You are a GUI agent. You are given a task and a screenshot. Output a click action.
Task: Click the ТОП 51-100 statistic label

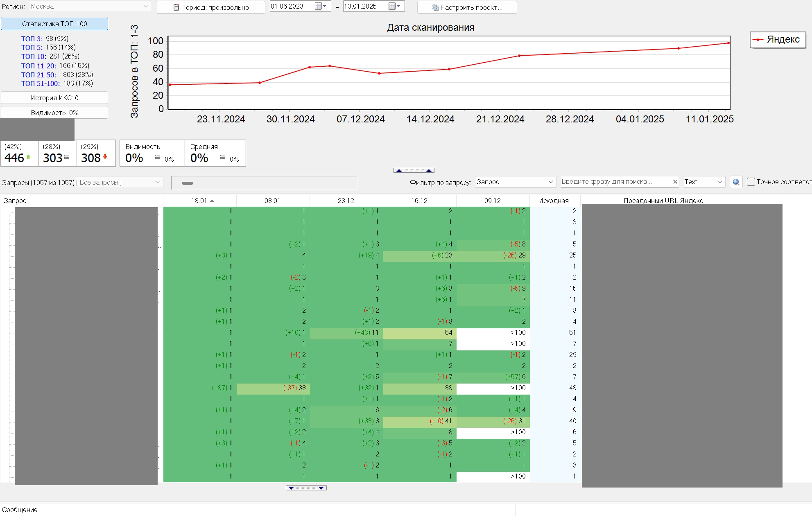(x=41, y=84)
